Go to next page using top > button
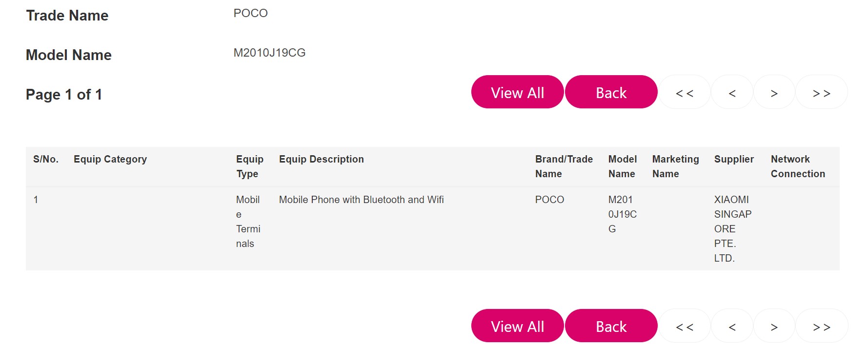The width and height of the screenshot is (868, 349). (x=774, y=92)
